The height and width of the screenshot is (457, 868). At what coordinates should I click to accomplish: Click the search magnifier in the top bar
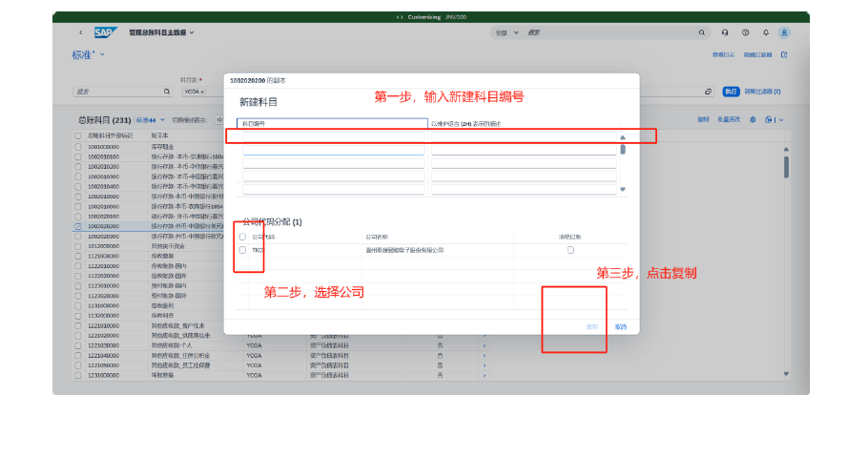[x=703, y=32]
